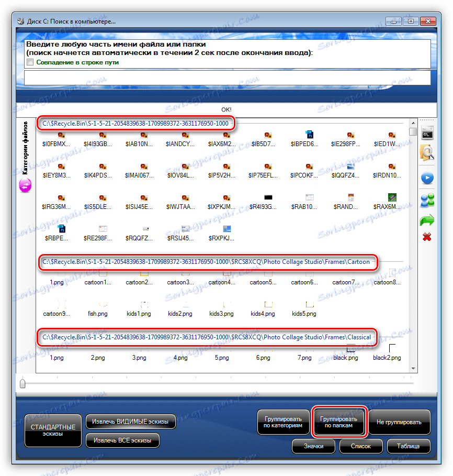
Task: Click the file name search input field
Action: pos(227,78)
